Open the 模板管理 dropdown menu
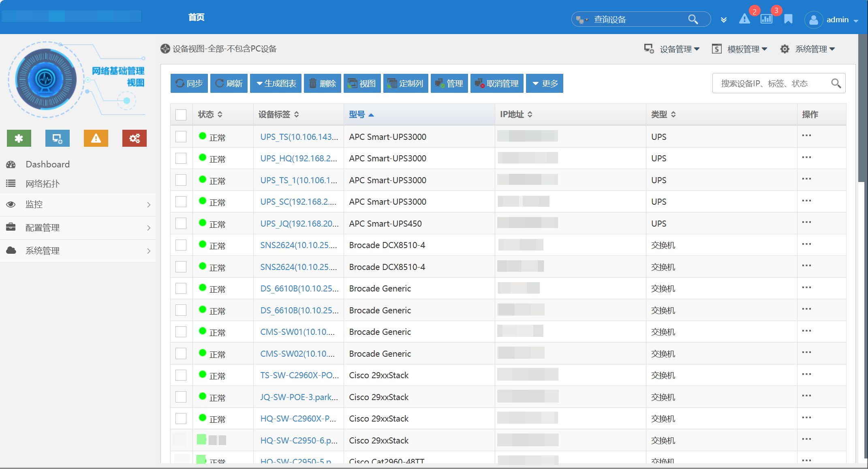This screenshot has width=868, height=469. (x=740, y=49)
